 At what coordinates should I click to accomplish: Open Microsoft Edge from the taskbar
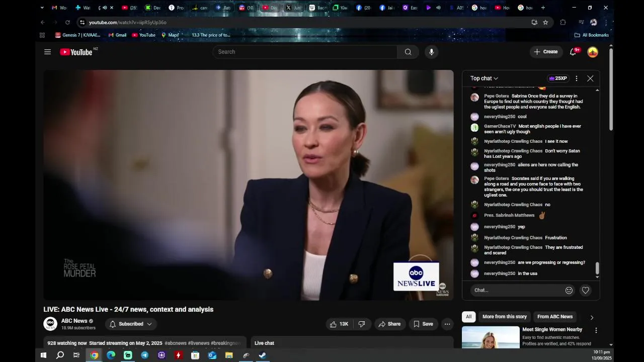(x=111, y=355)
